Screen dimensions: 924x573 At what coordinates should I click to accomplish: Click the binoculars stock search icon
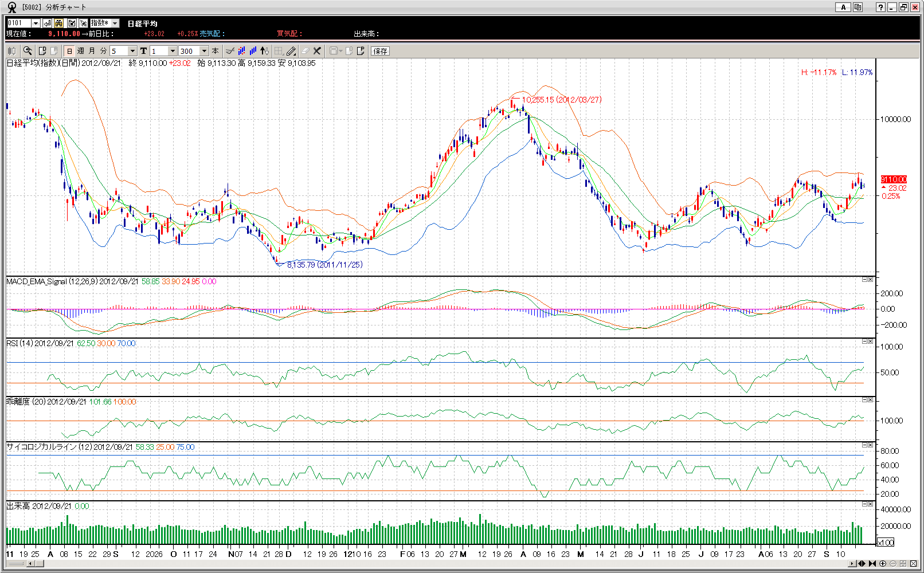[x=59, y=23]
